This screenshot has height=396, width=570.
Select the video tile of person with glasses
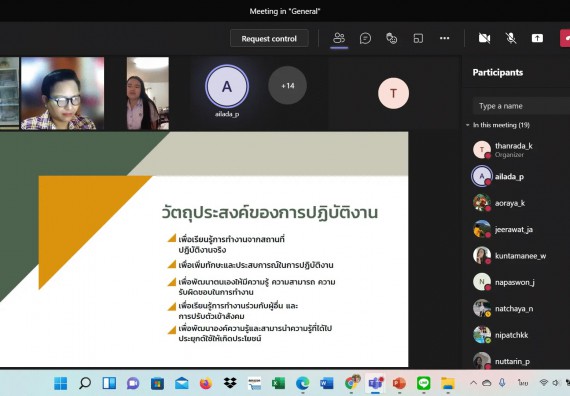62,93
